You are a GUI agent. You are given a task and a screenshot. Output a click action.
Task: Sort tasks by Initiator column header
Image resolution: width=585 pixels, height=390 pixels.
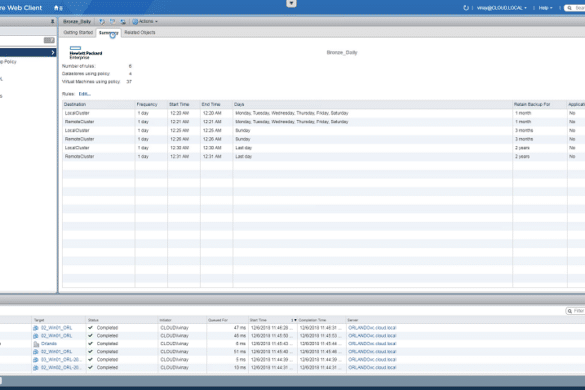pyautogui.click(x=182, y=320)
